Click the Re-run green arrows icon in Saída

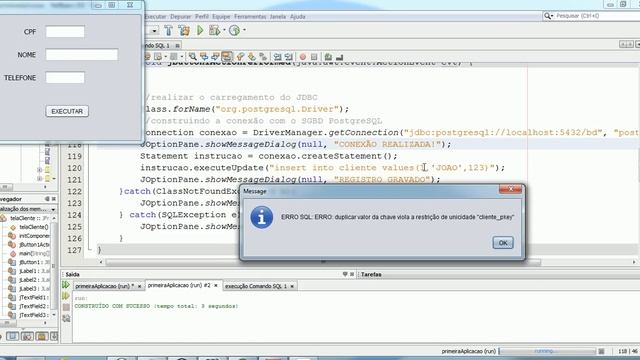coord(66,285)
